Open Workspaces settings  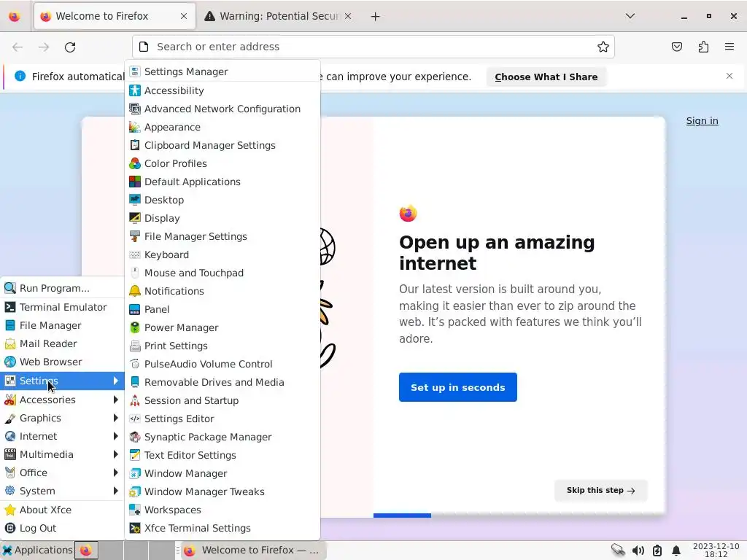click(222, 510)
